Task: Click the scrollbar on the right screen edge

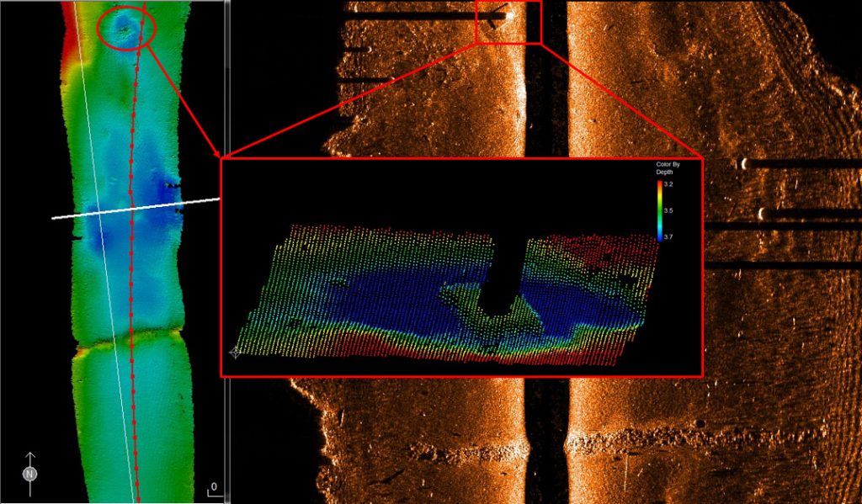Action: (x=858, y=252)
